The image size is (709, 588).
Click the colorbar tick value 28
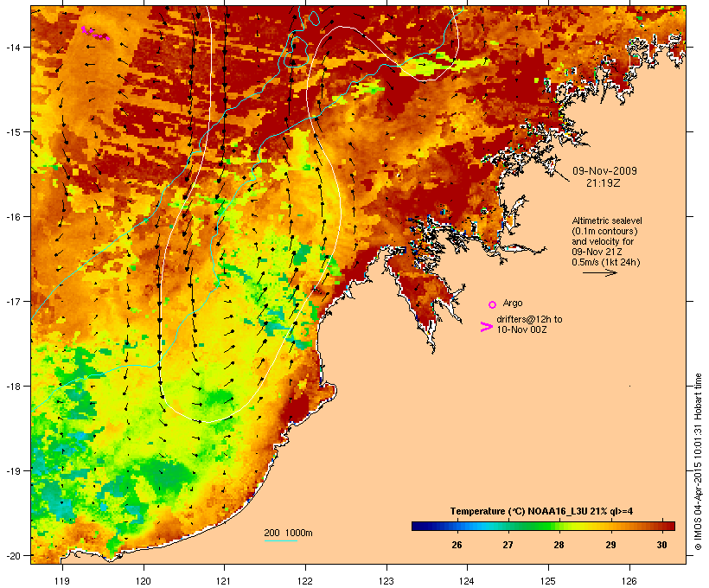pos(559,545)
